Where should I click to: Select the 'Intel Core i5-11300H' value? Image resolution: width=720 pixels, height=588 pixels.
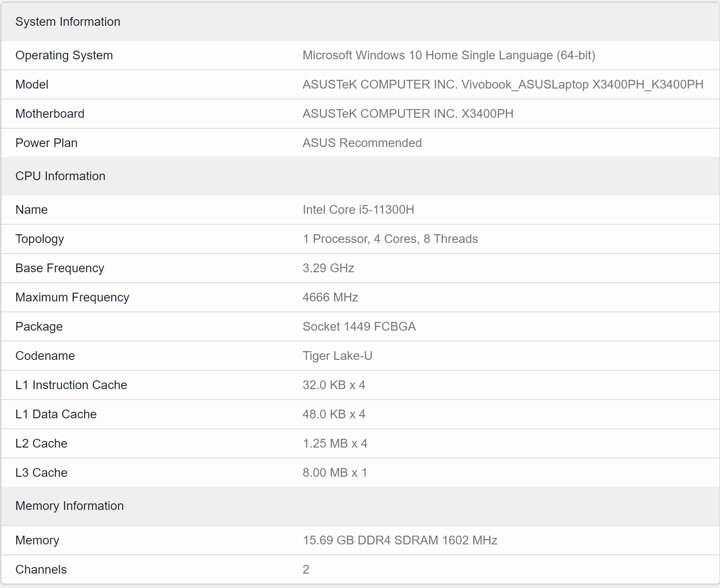(358, 210)
